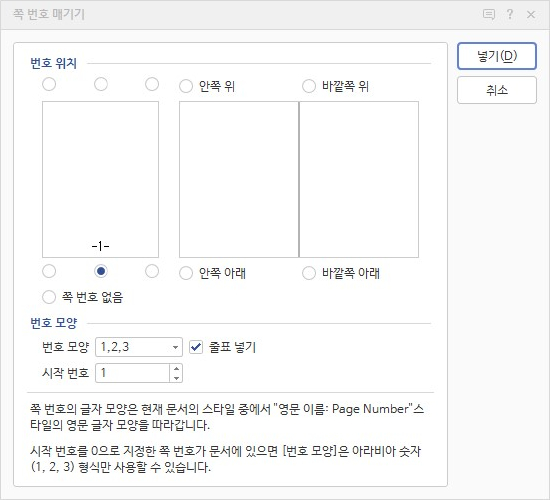550x500 pixels.
Task: Select the top-center page number position radio
Action: [101, 84]
